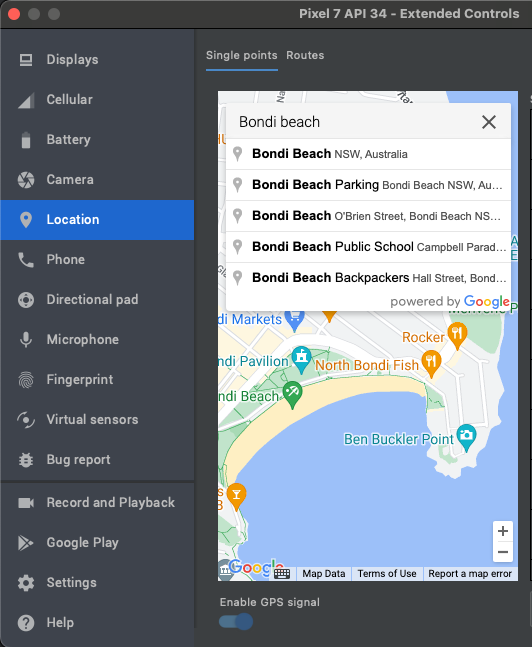Zoom in the map with plus button
Screen dimensions: 532x647
click(x=503, y=531)
